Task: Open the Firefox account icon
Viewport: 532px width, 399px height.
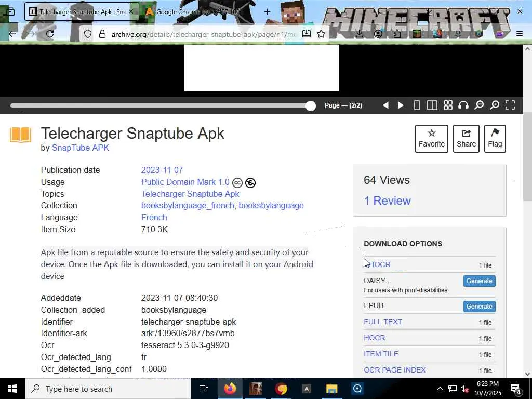Action: coord(378,34)
